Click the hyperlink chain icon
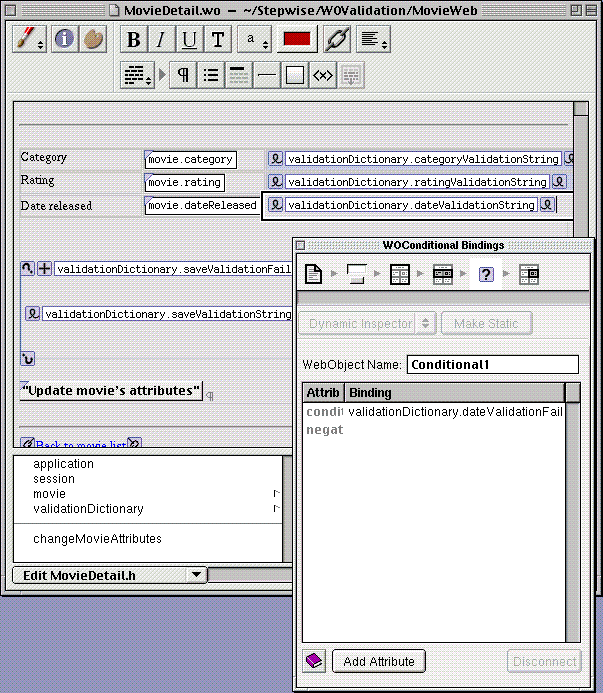 [337, 40]
